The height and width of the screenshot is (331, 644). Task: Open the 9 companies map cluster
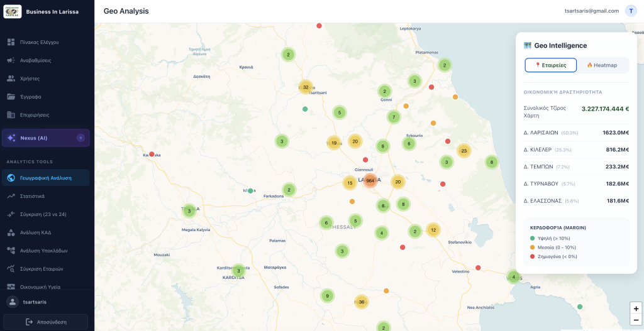pos(327,296)
